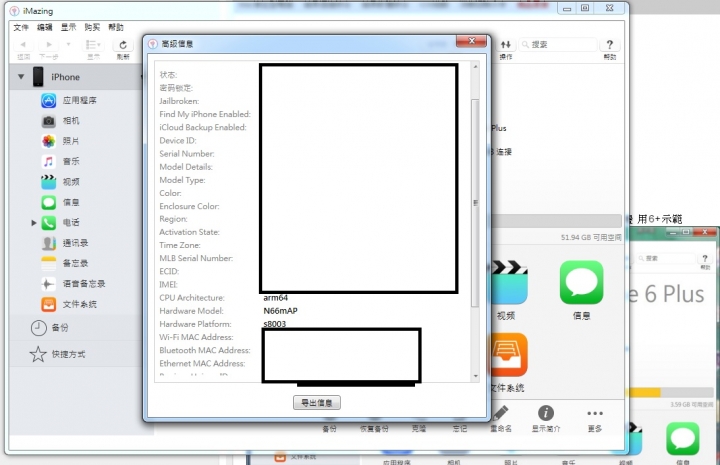Select the 相机 camera item in sidebar
This screenshot has height=465, width=720.
[x=61, y=121]
